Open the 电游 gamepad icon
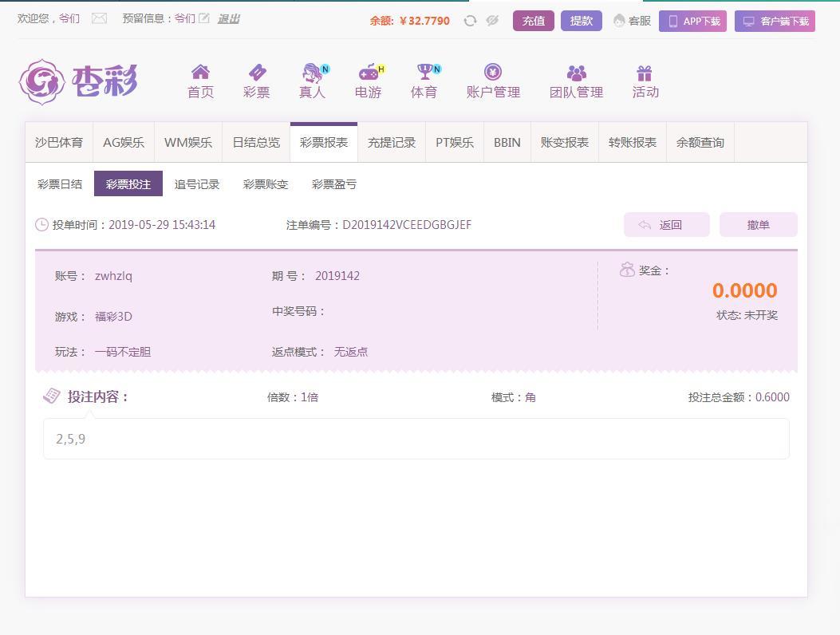The width and height of the screenshot is (840, 635). click(x=368, y=73)
